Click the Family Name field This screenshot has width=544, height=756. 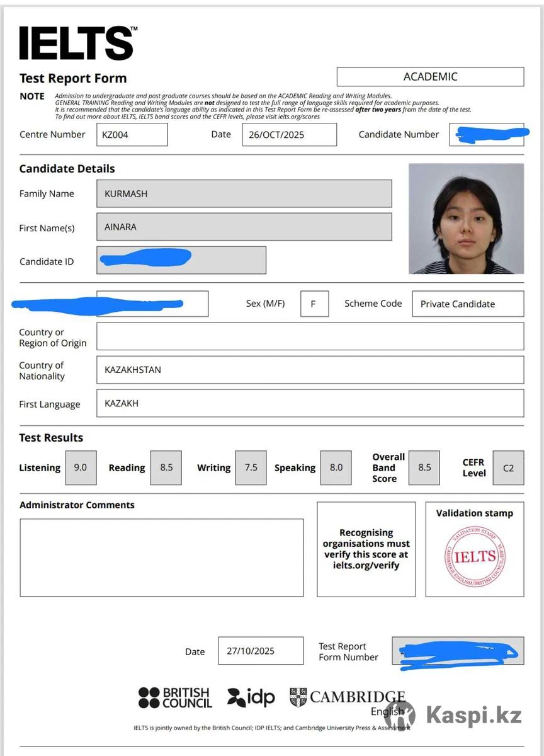click(x=244, y=194)
